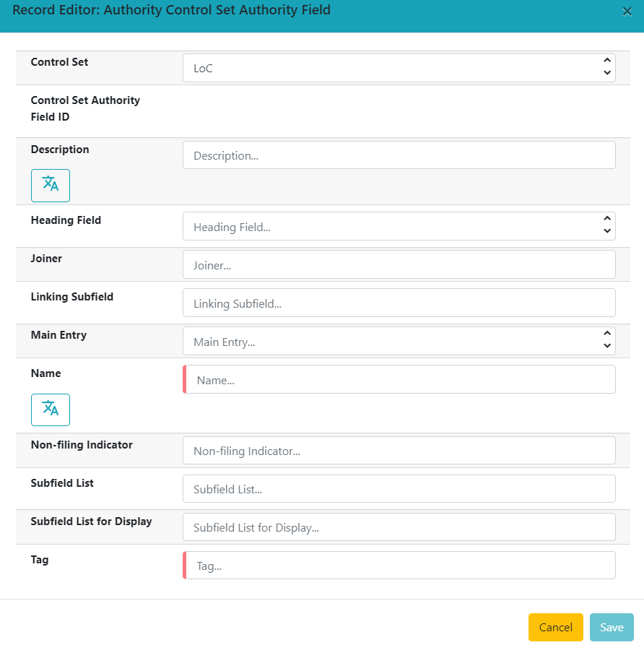Click the required Tag input field
This screenshot has height=645, width=644.
point(400,566)
